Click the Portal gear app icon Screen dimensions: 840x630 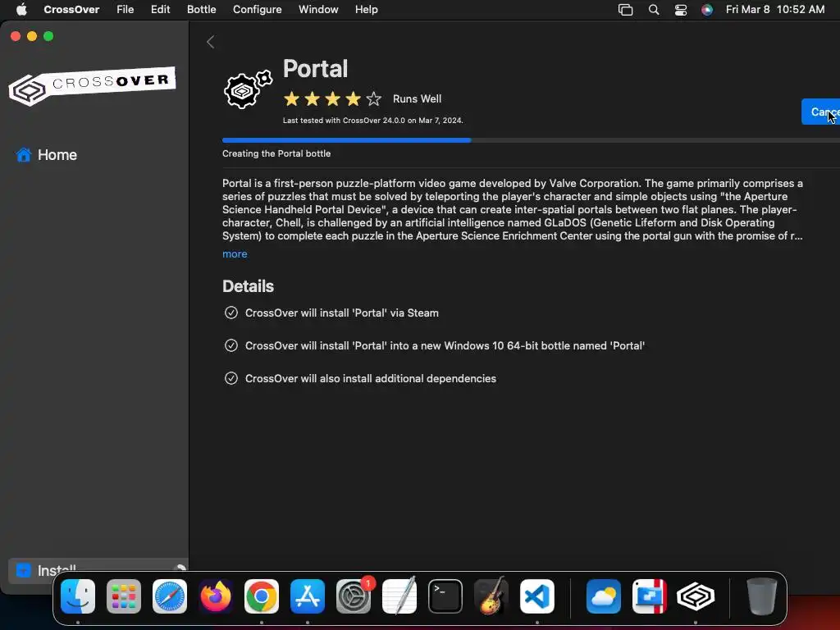[248, 89]
